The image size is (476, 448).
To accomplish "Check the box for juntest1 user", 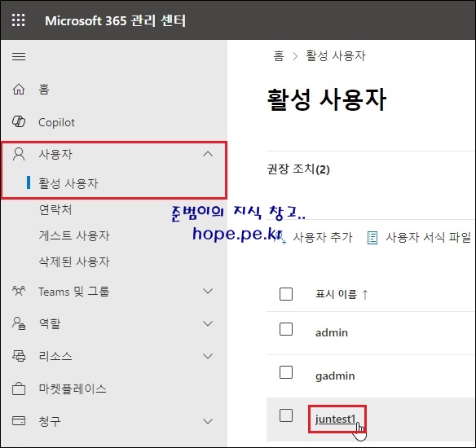I will (x=285, y=415).
